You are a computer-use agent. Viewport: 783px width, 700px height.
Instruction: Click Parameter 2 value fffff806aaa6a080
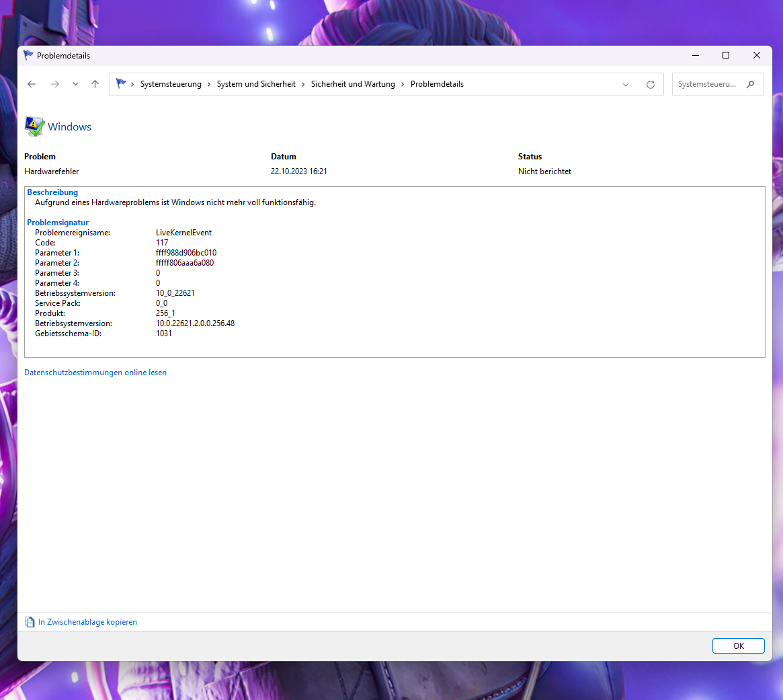(x=185, y=262)
